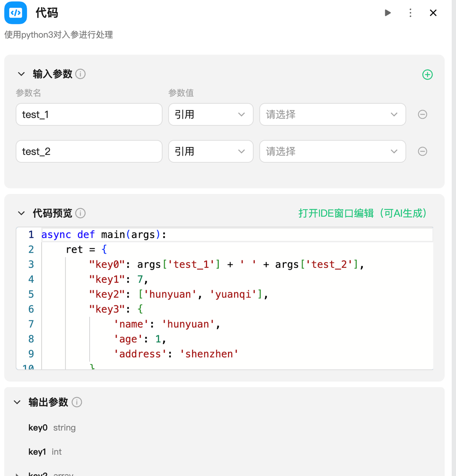Click line 1 in the code preview
Viewport: 456px width, 476px height.
coord(228,235)
